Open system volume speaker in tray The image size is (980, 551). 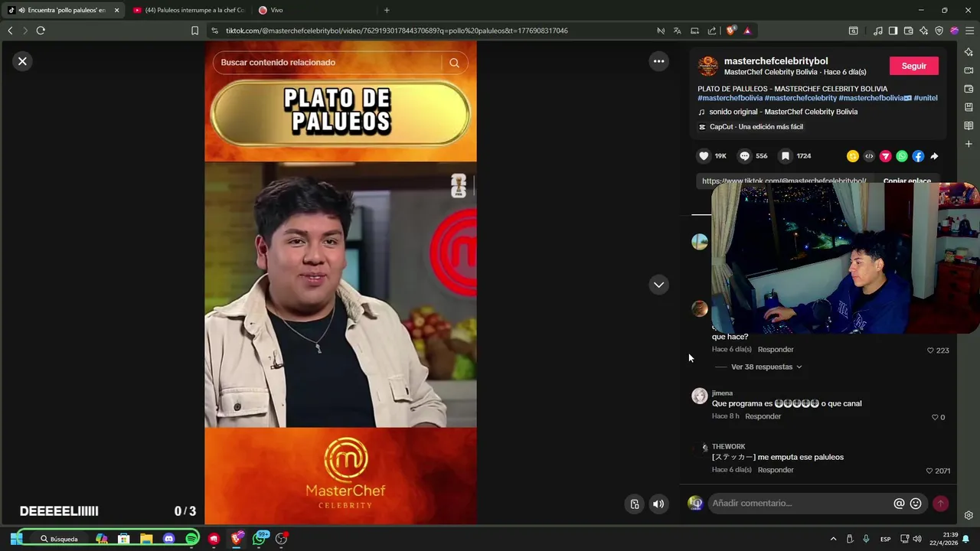(919, 539)
